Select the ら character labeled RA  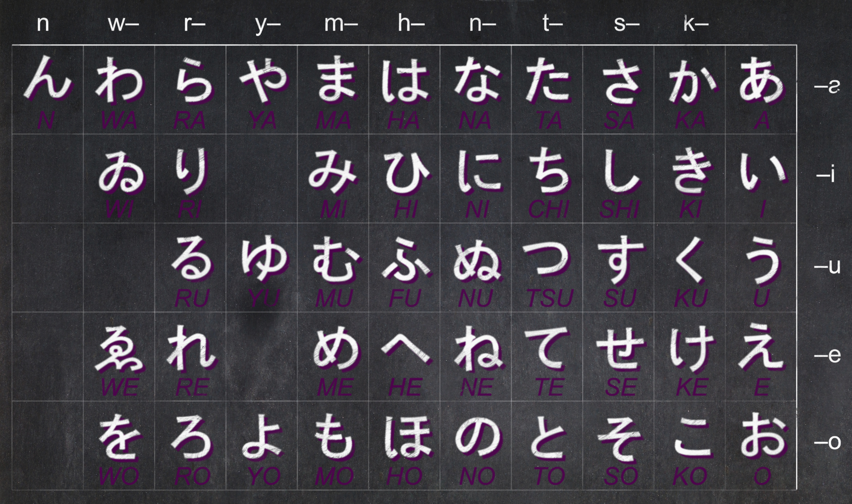[192, 80]
